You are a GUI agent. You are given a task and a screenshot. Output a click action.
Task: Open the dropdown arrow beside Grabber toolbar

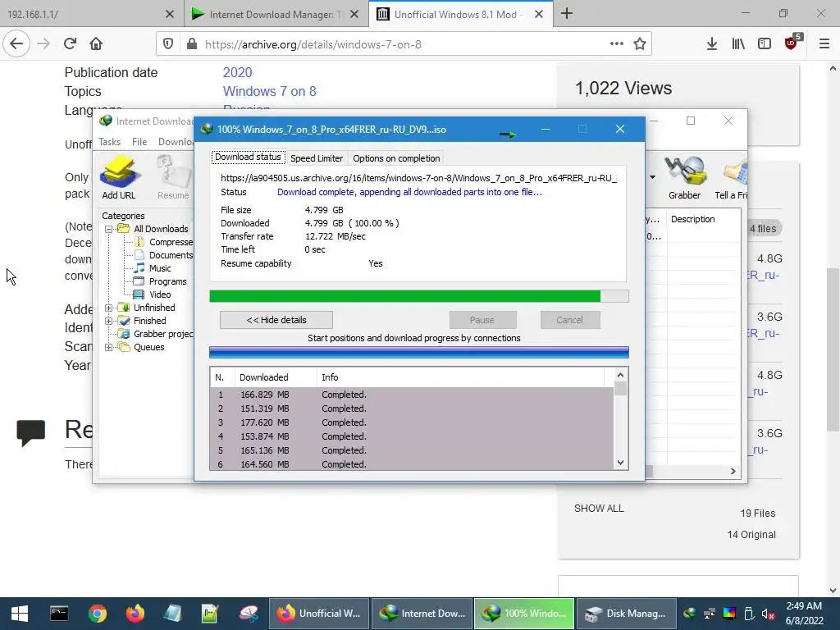pos(652,177)
